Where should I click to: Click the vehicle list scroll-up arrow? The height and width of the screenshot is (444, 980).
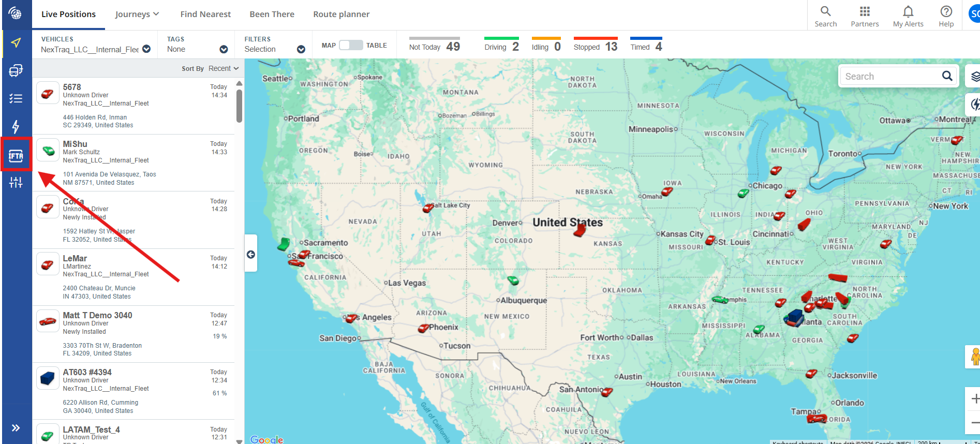(x=239, y=83)
